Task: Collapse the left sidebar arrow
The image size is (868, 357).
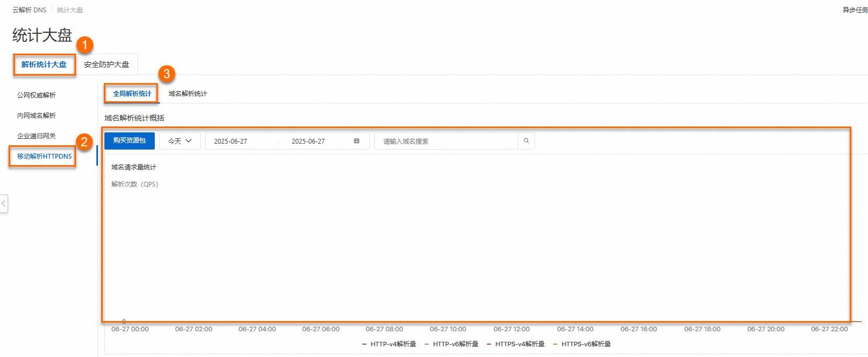Action: coord(4,204)
